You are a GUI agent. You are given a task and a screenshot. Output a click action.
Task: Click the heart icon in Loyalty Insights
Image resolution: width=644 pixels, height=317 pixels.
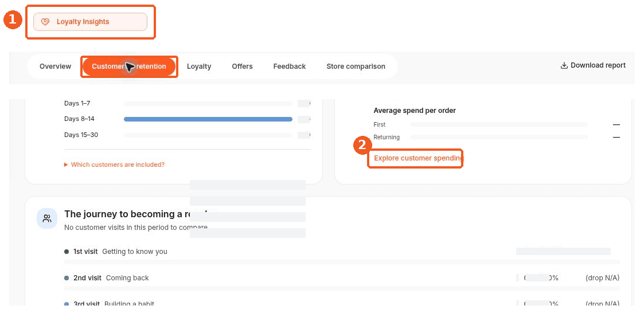pos(45,22)
